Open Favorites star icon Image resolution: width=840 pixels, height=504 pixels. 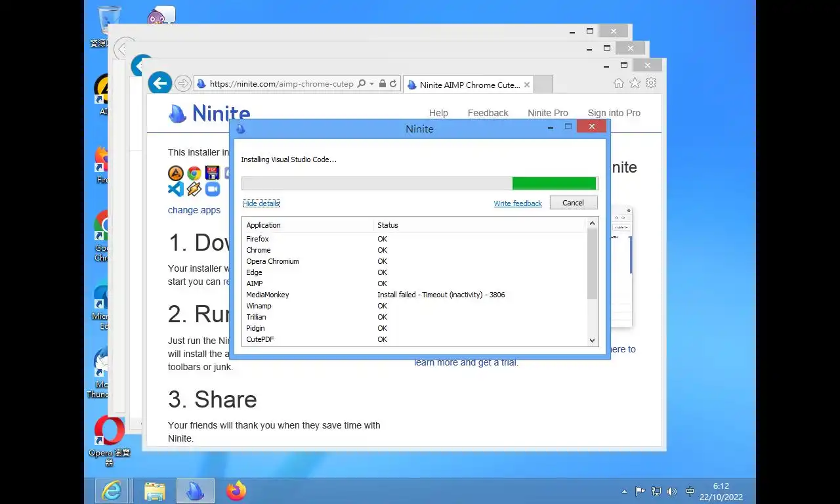[x=635, y=83]
